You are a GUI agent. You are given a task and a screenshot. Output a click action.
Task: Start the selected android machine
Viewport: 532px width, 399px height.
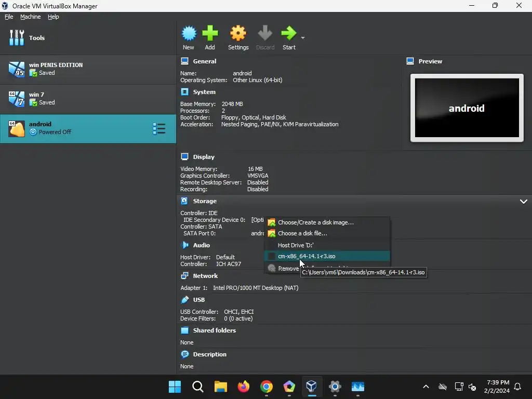pyautogui.click(x=289, y=37)
